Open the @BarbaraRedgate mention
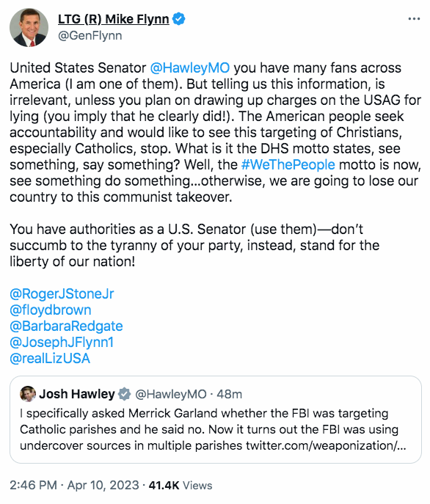Screen dimensions: 430x504 point(66,326)
